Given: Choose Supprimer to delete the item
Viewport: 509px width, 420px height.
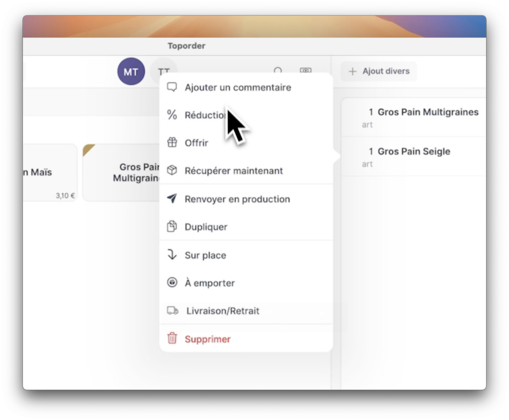Looking at the screenshot, I should click(208, 339).
